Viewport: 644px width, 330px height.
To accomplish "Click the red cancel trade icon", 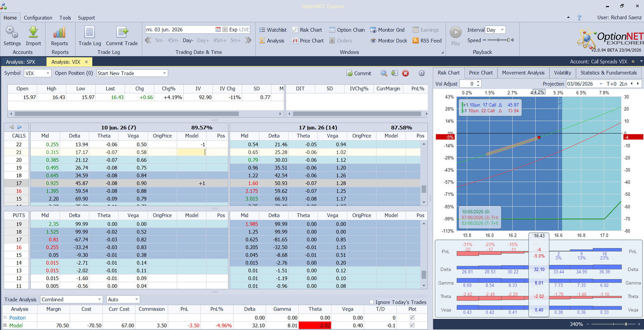I will tap(406, 73).
